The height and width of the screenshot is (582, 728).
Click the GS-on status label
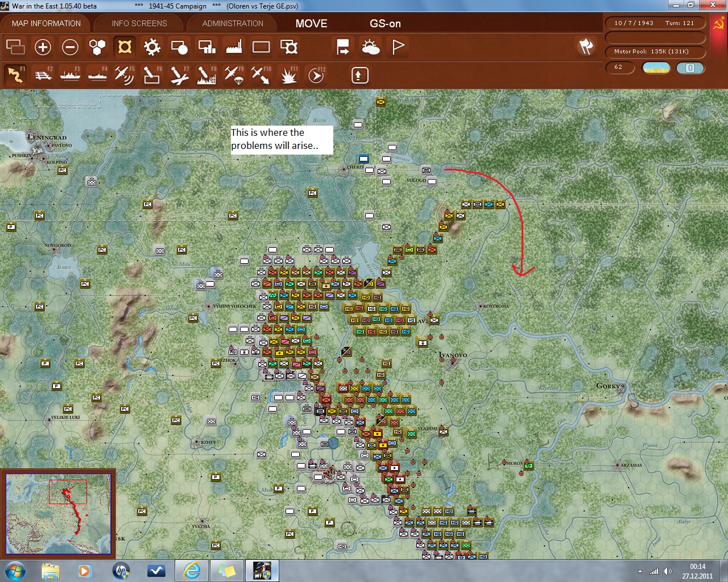(x=385, y=23)
